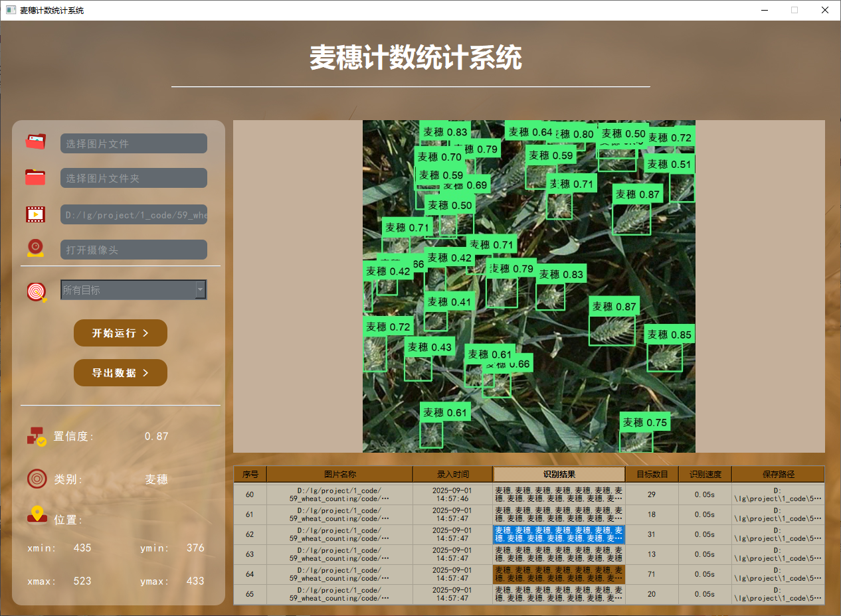Screen dimensions: 841x616
Task: Click the 录入时间 column header
Action: (452, 474)
